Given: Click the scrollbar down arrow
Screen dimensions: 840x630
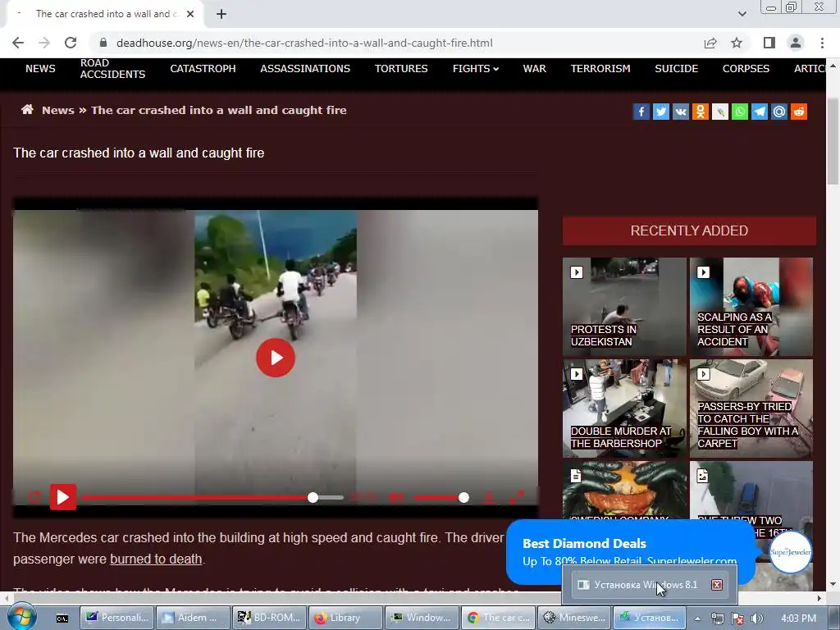Looking at the screenshot, I should (x=833, y=584).
